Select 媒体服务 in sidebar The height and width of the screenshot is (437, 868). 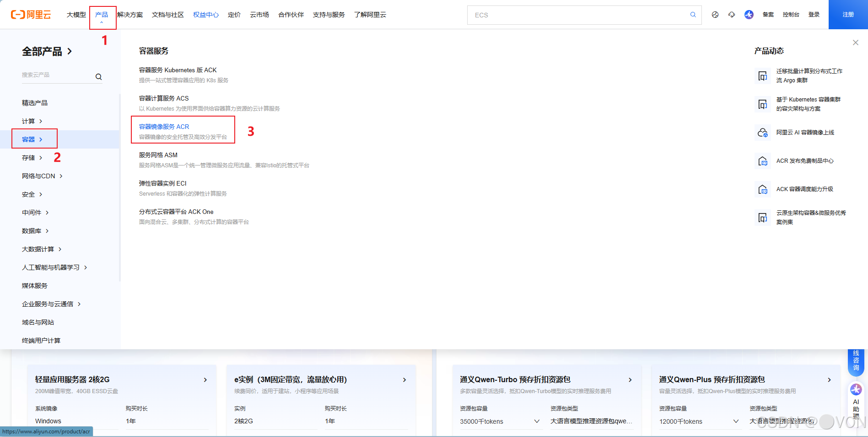[35, 286]
